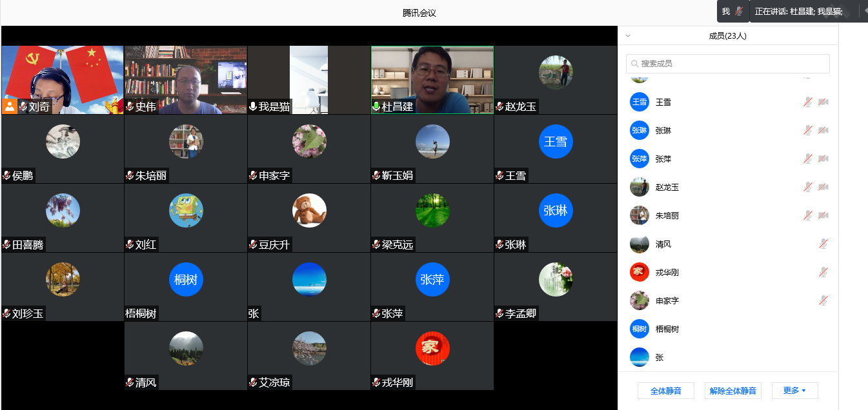Toggle 王雪's microphone in the members list

[807, 102]
